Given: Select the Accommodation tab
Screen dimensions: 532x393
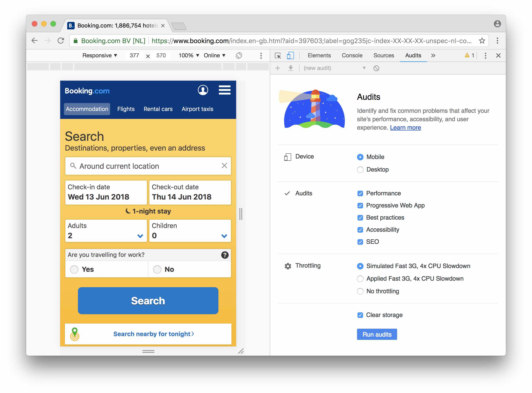Looking at the screenshot, I should tap(87, 109).
